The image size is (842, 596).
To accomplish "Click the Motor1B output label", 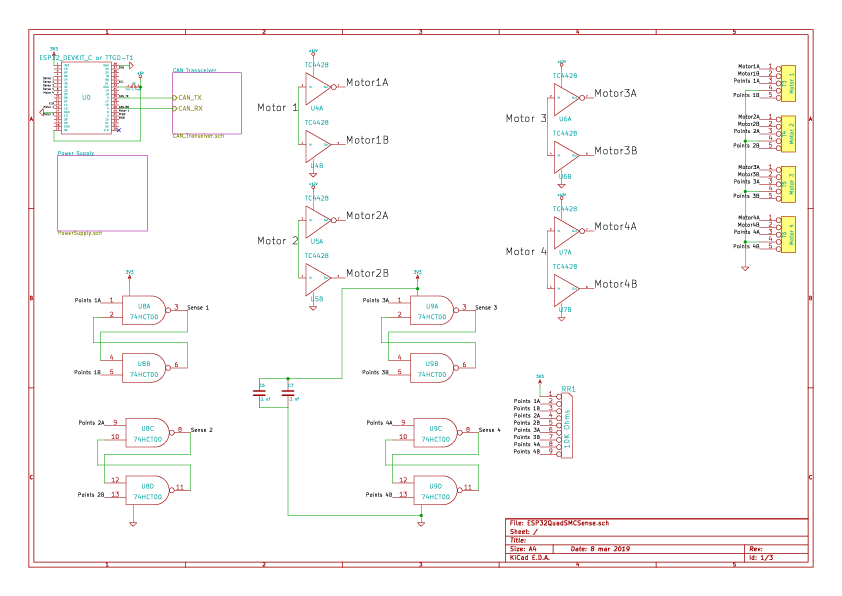I will pos(367,140).
